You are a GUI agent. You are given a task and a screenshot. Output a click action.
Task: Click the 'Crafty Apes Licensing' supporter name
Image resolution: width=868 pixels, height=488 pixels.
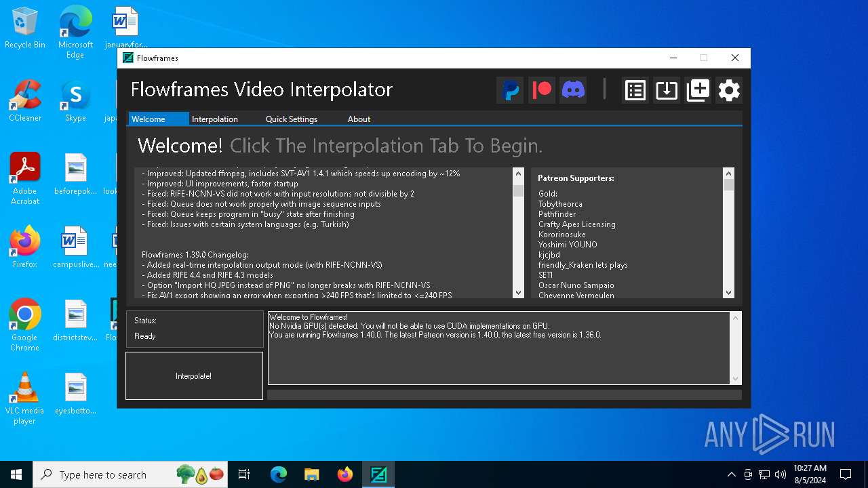coord(577,224)
